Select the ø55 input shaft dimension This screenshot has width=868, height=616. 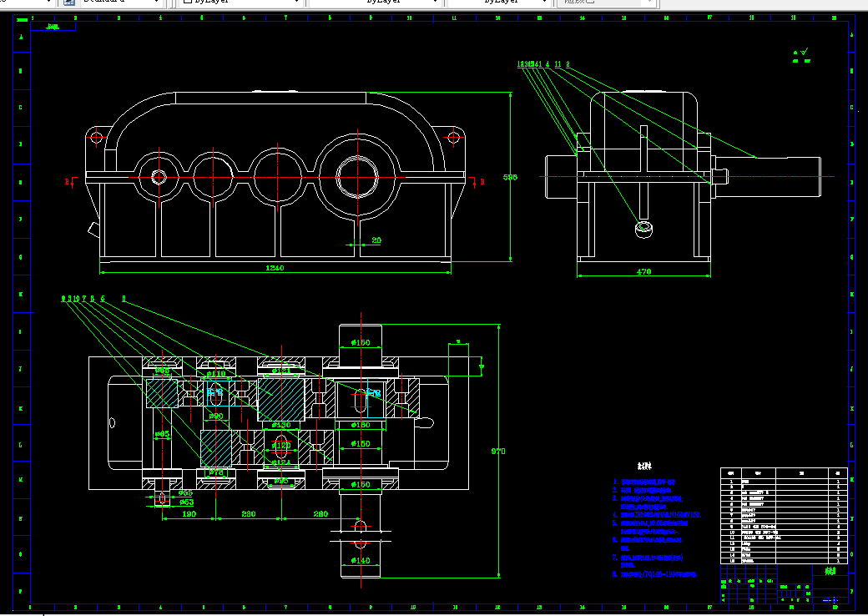185,492
